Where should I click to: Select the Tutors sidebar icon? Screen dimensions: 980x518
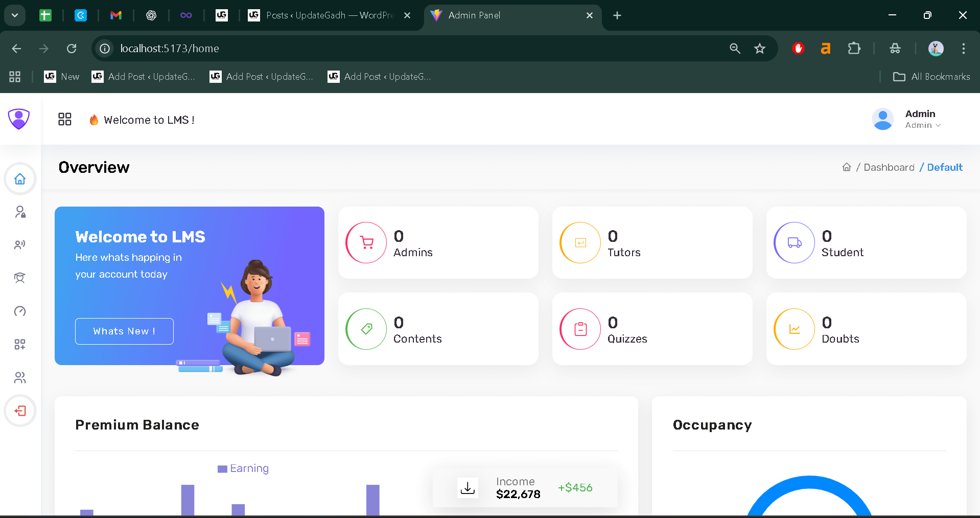pyautogui.click(x=20, y=244)
